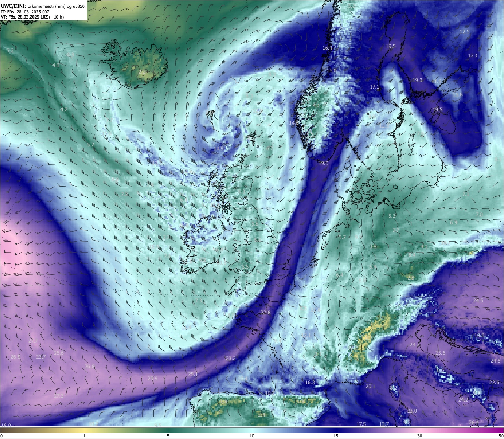Click the 2.8 value label on the map

tap(411, 278)
